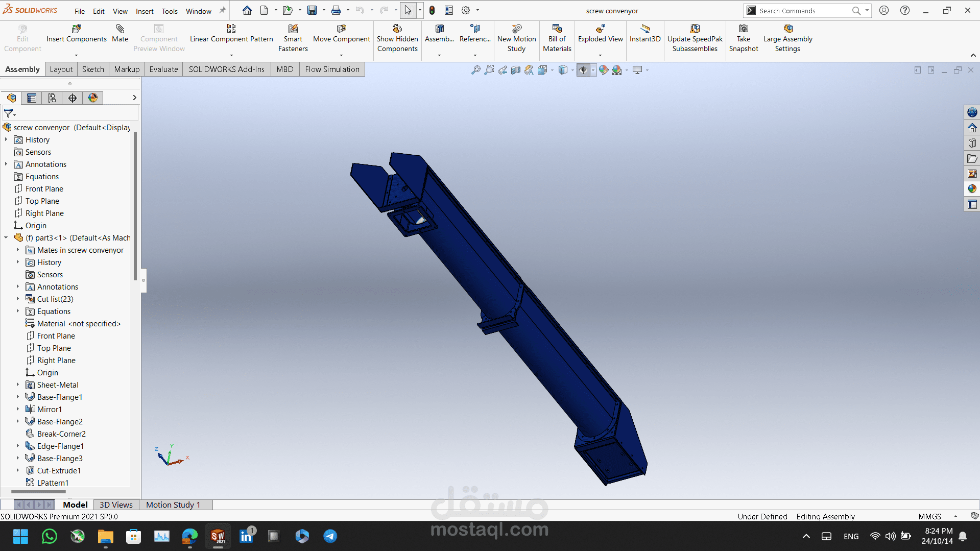Open DimXpertManager tab icon

(x=73, y=98)
